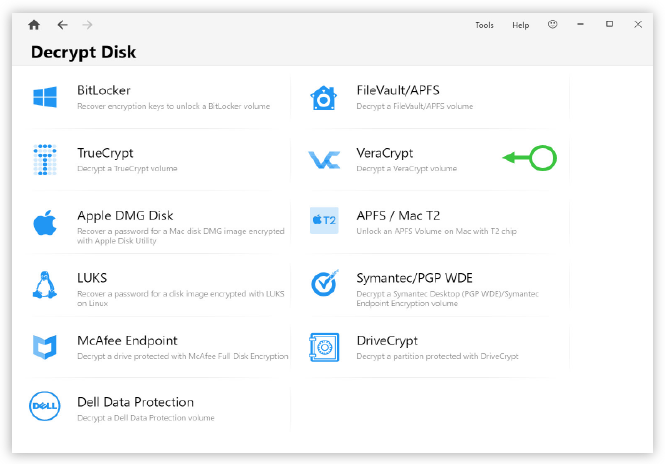
Task: Click 'Decrypt a Symantec Desktop (PGP WDE)' description
Action: point(447,298)
